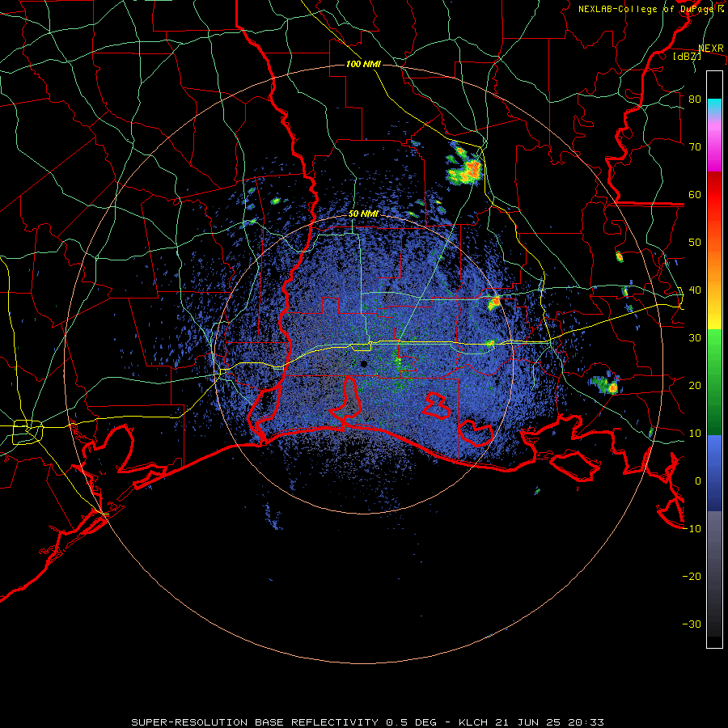
Task: Click the 21 JUN 25 date in caption
Action: click(528, 722)
